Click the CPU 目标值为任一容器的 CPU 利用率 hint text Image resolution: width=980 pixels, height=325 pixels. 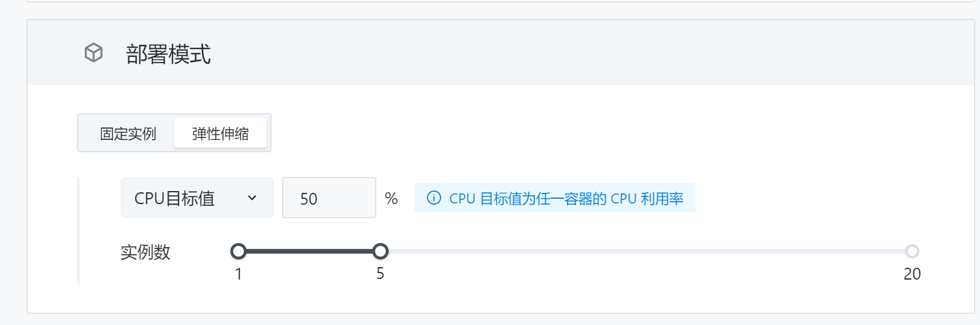567,198
